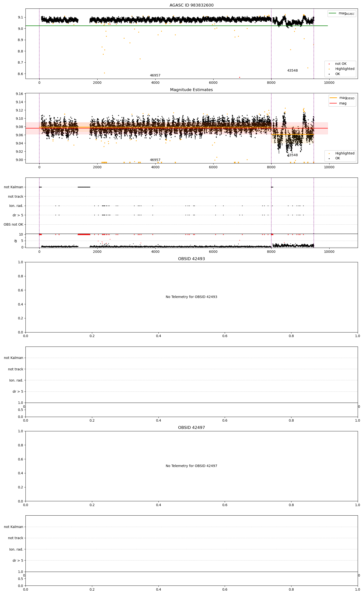
Task: Click orange mag OBSID legend line sample
Action: coord(333,98)
